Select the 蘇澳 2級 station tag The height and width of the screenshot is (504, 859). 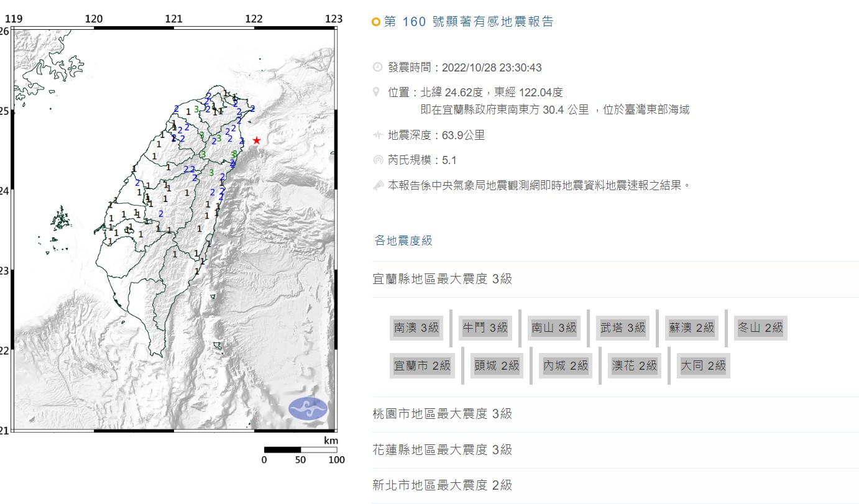pos(692,328)
